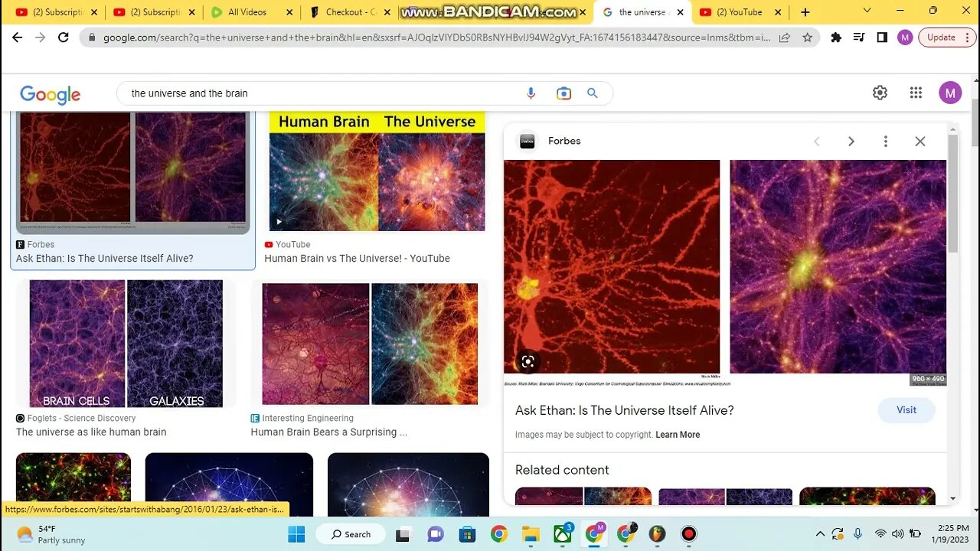The image size is (980, 551).
Task: Open the 'Human Brain vs The Universe!' YouTube result
Action: coord(357,259)
